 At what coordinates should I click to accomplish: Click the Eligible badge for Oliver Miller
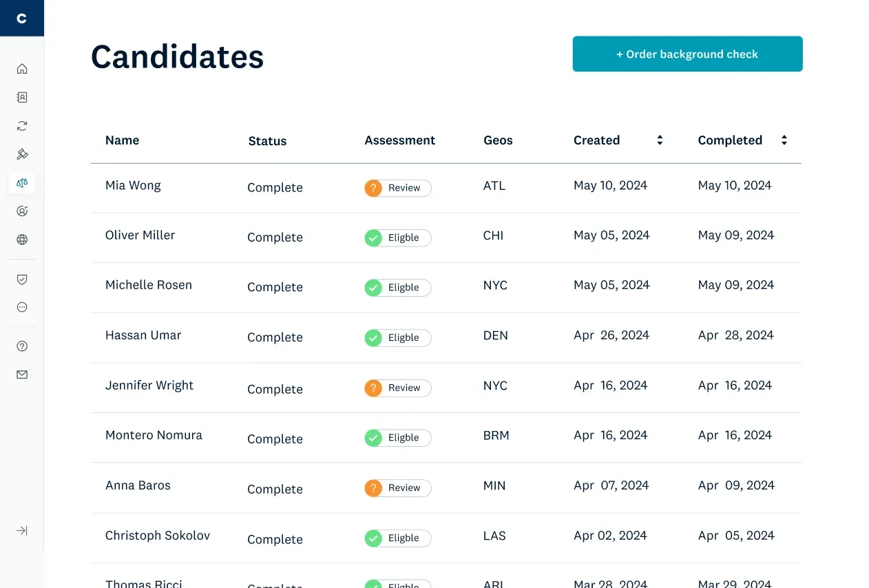pyautogui.click(x=398, y=238)
